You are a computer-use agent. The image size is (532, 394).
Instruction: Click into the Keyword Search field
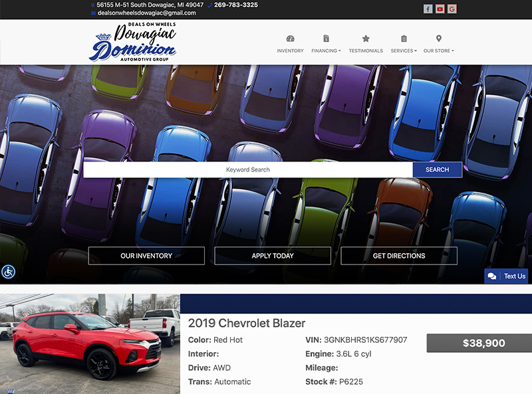(247, 169)
